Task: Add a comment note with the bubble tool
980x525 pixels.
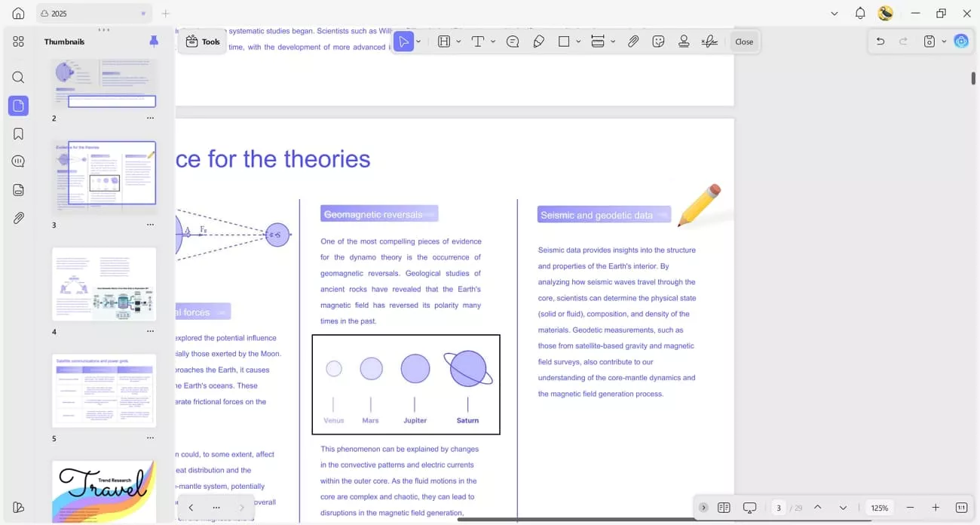Action: [513, 41]
